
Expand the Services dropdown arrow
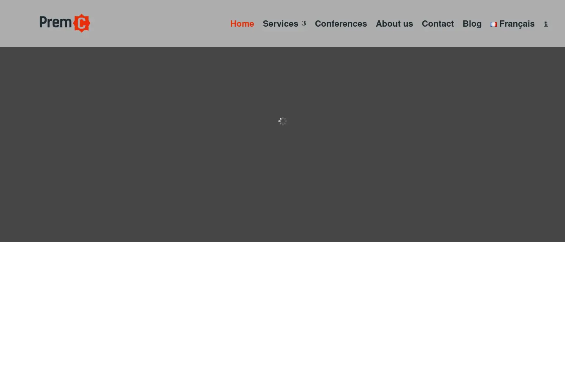point(304,24)
